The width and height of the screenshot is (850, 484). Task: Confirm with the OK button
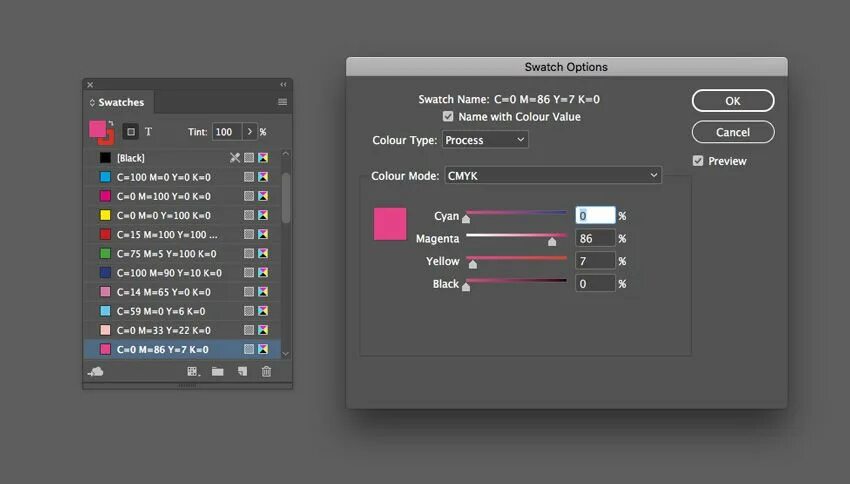(x=732, y=101)
